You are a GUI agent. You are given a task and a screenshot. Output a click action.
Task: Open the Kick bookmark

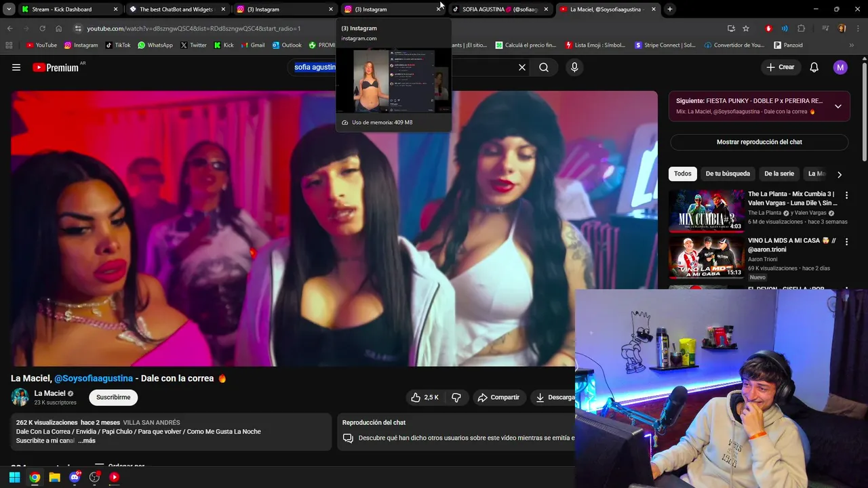pyautogui.click(x=224, y=45)
